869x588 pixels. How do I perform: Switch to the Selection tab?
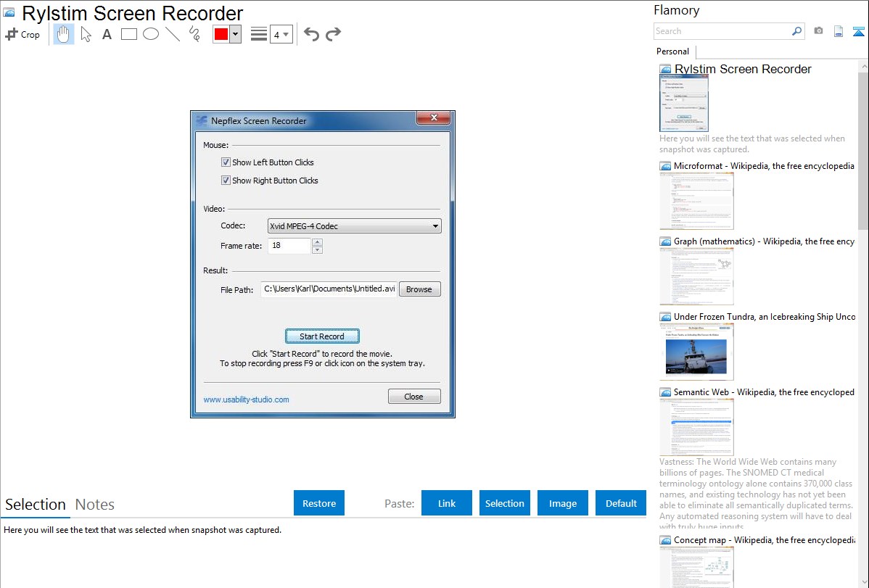[x=36, y=505]
